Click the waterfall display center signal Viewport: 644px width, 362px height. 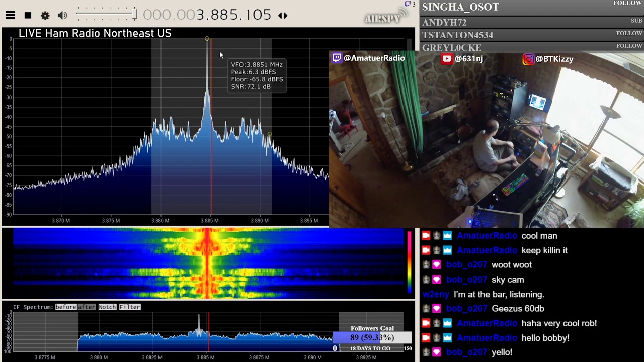pos(208,263)
